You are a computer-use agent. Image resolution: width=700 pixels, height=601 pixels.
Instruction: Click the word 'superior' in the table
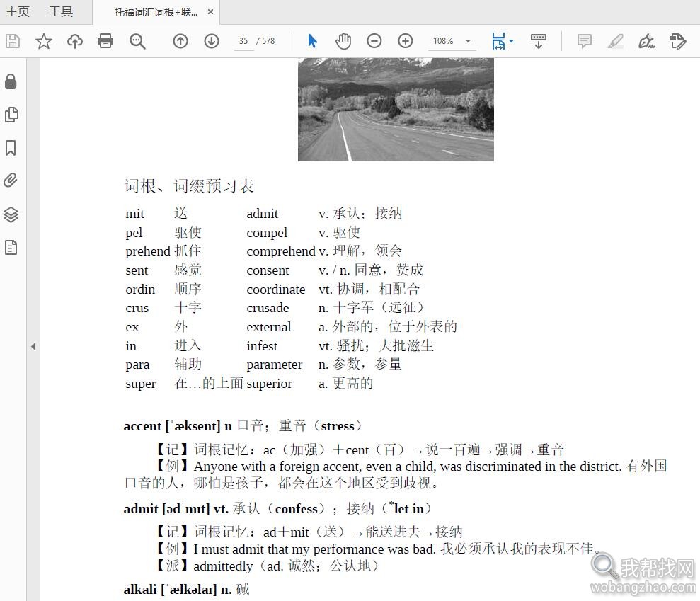pos(269,384)
